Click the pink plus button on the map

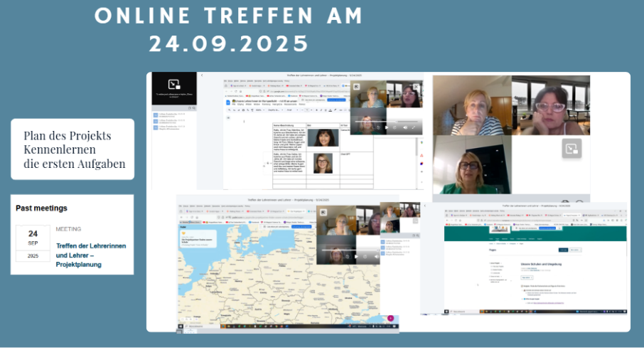tap(390, 319)
